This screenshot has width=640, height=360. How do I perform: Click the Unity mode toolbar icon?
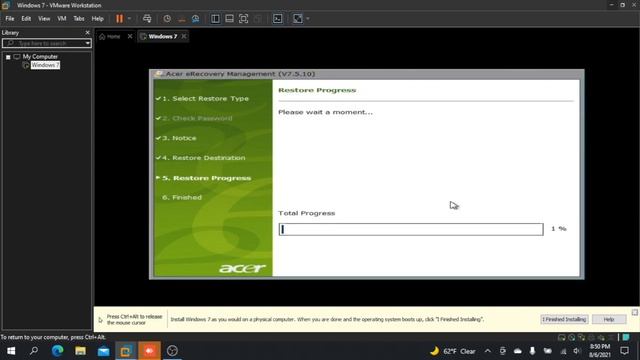coord(258,18)
